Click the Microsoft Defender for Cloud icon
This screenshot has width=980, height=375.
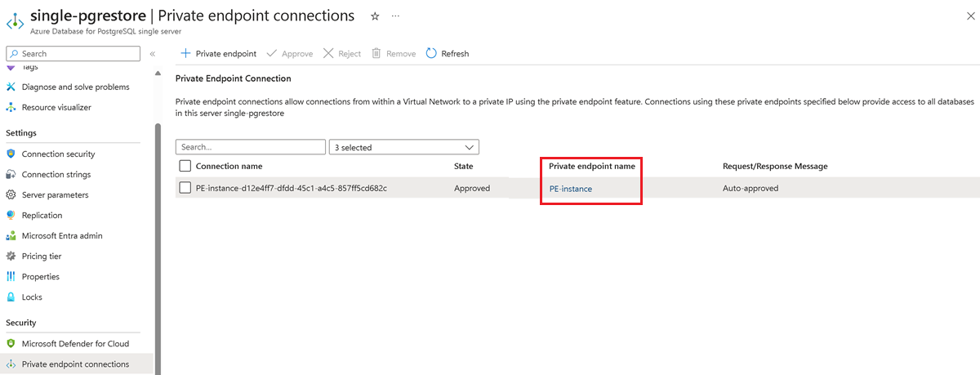(x=11, y=343)
